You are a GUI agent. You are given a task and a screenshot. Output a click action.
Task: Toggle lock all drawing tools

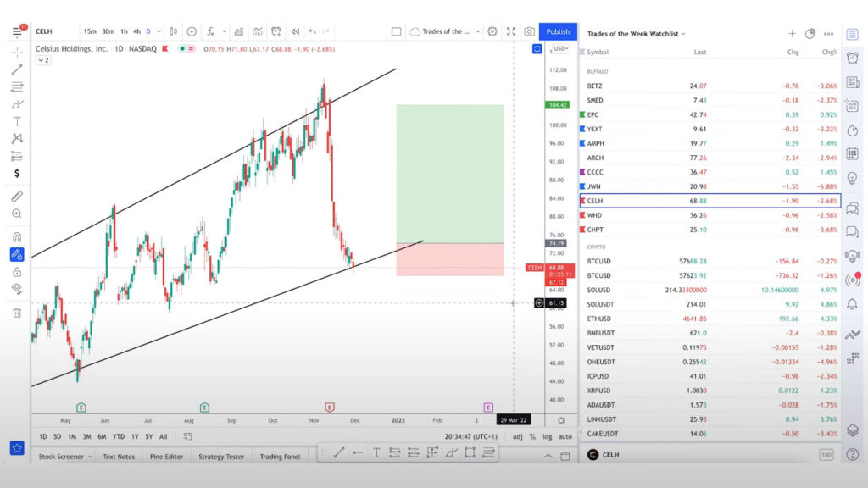pos(17,272)
